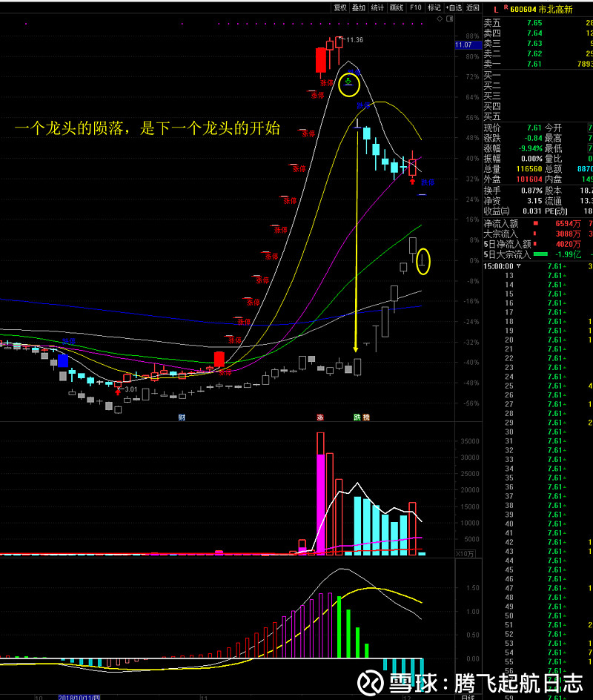Select the 画线 drawing tool
The width and height of the screenshot is (593, 700).
click(x=397, y=7)
